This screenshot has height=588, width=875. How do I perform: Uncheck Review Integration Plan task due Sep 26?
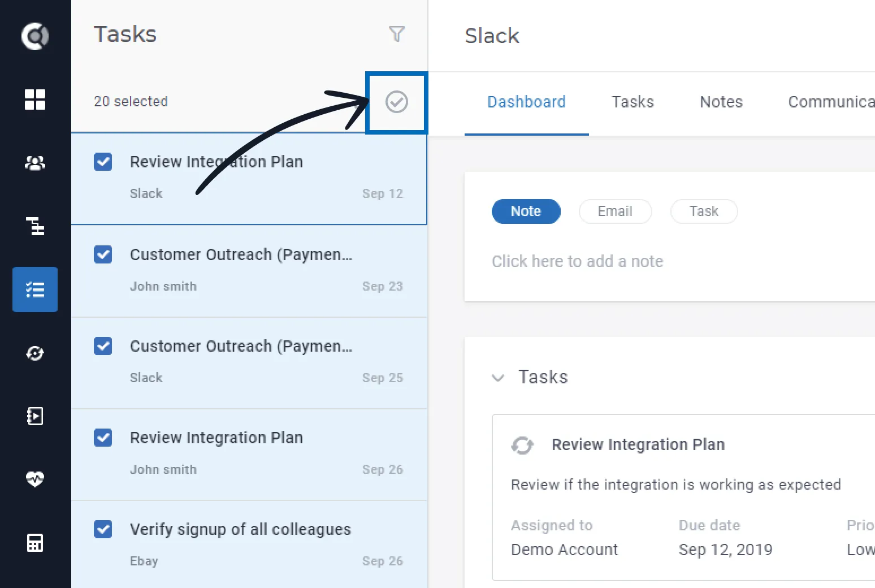103,438
